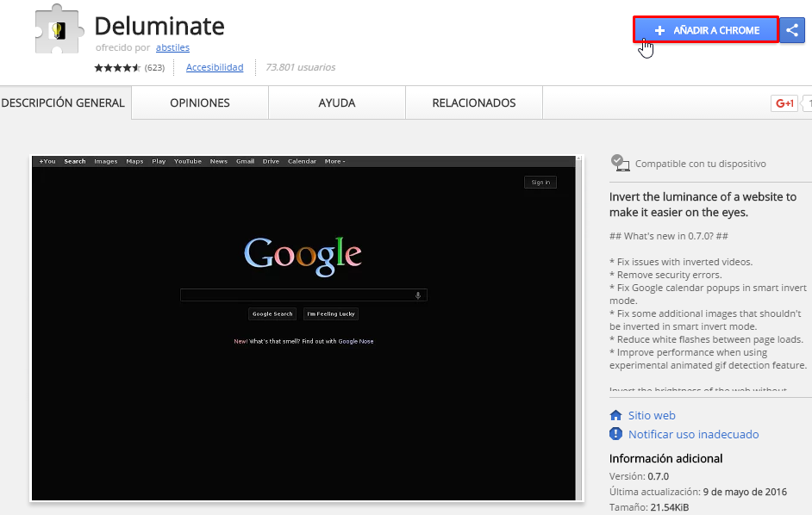Switch to the Relacionados tab
Viewport: 812px width, 515px height.
tap(474, 103)
